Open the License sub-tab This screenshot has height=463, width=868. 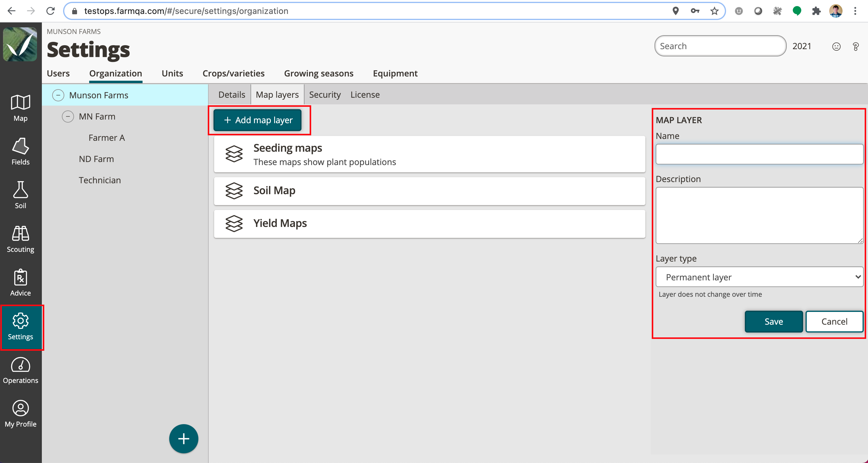(x=365, y=95)
